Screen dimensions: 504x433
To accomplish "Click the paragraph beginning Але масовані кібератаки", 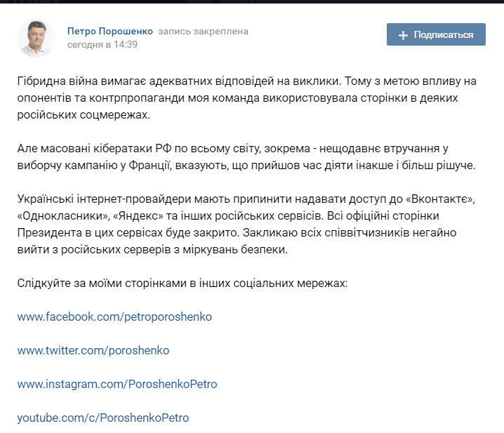I will coord(246,157).
